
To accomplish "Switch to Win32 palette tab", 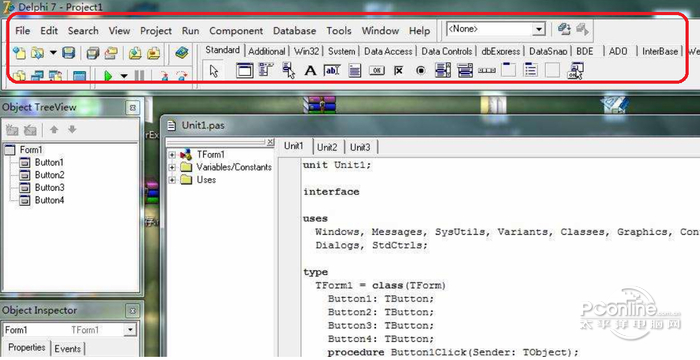I will (306, 51).
